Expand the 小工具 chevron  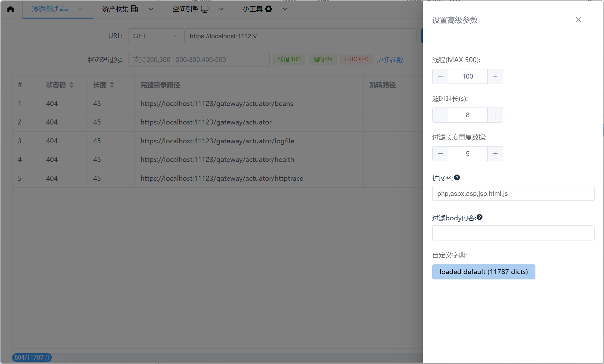click(285, 9)
